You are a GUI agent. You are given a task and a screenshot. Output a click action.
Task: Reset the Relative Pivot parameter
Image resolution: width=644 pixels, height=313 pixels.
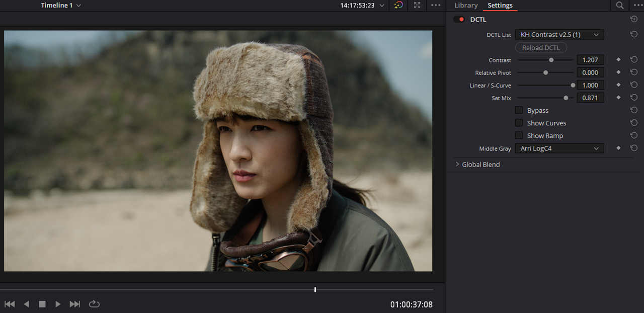(x=634, y=72)
